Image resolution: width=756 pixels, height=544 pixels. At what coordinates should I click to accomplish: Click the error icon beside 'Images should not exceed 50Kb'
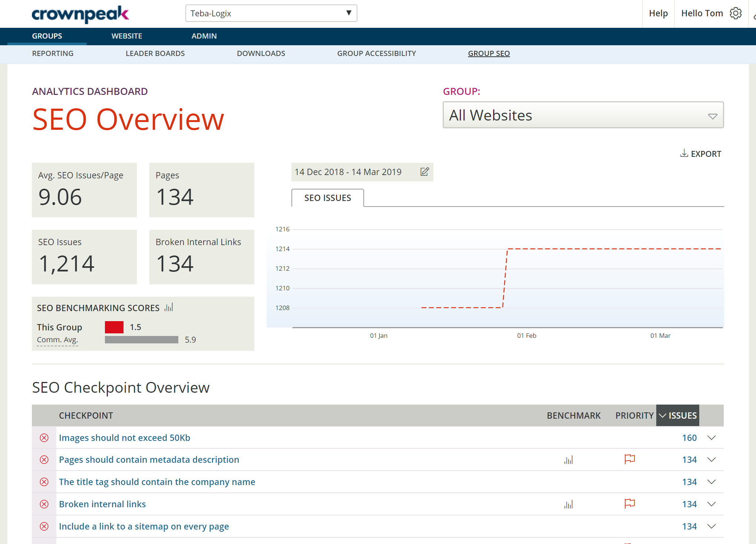pyautogui.click(x=44, y=438)
